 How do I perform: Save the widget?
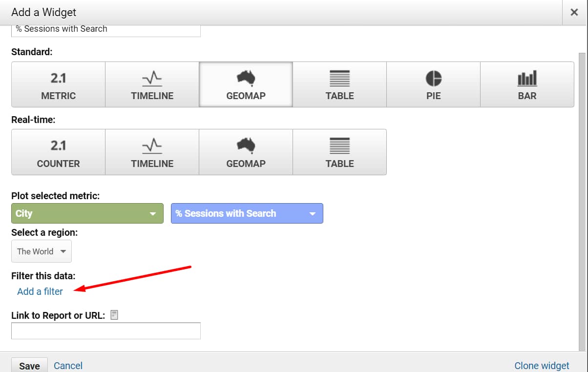(29, 366)
